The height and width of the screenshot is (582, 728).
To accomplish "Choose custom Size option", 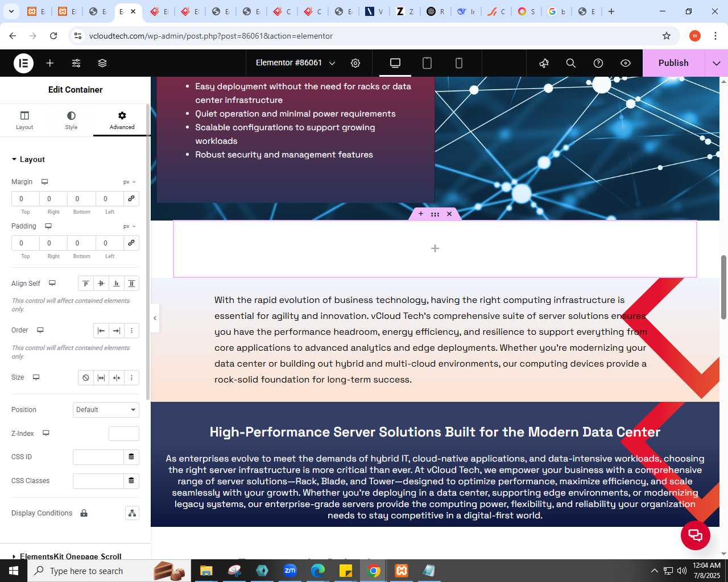I will pos(131,377).
